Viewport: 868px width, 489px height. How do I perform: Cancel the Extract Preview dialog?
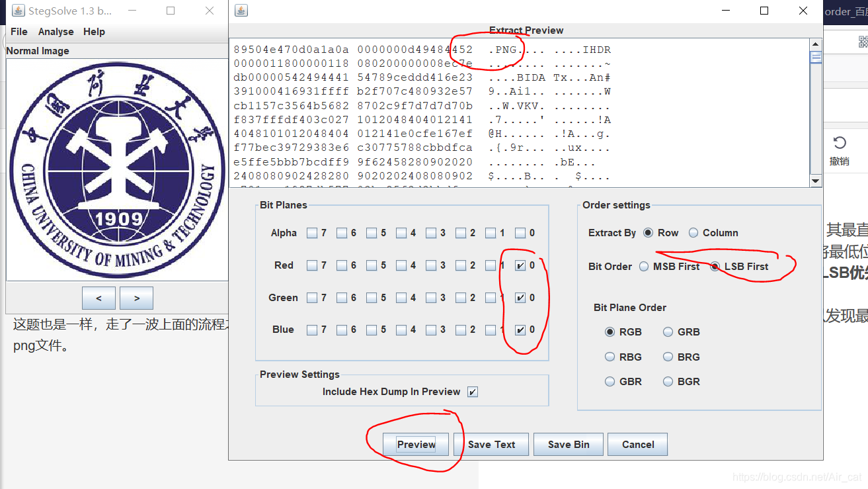pos(638,445)
